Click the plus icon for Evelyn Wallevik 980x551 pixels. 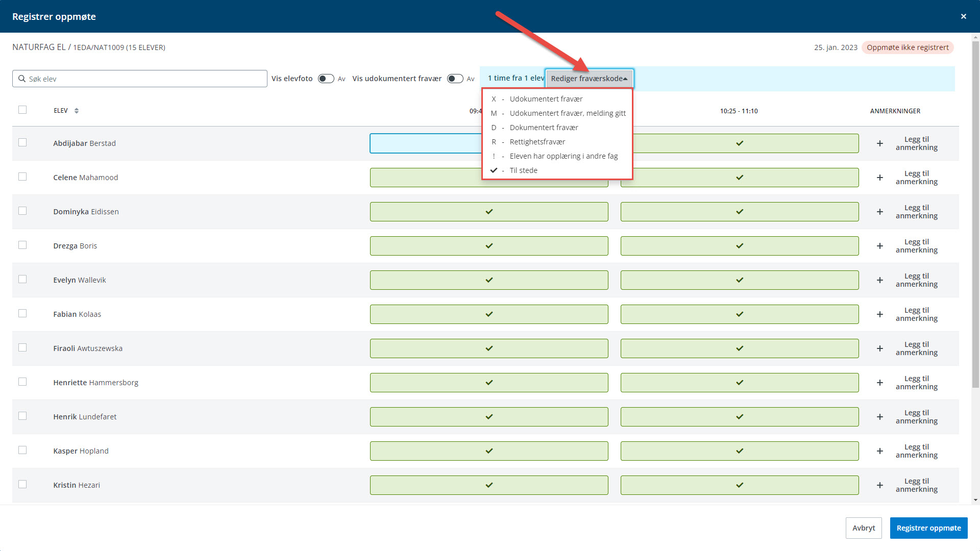point(879,280)
